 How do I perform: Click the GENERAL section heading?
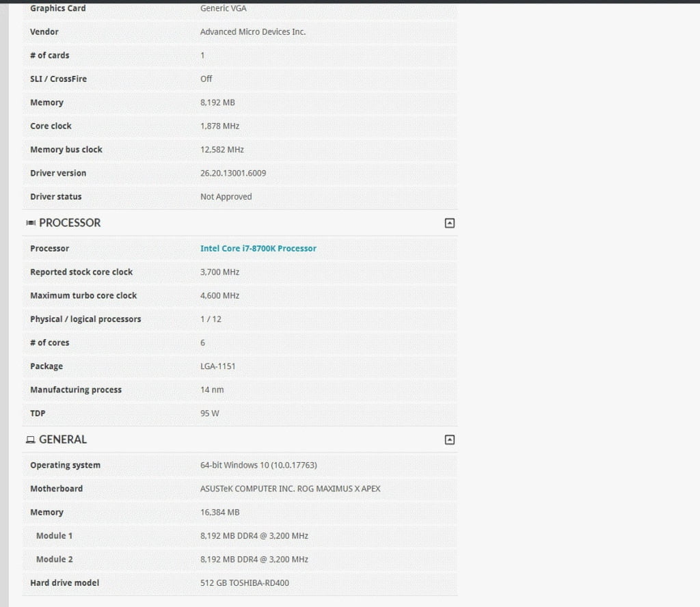pyautogui.click(x=63, y=440)
